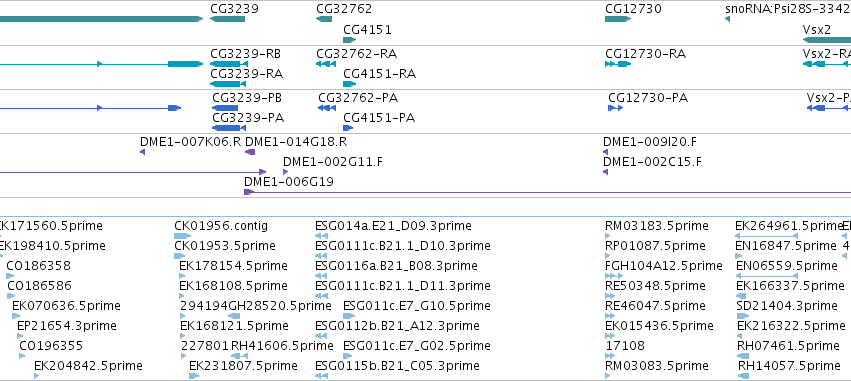Select the CG3239-RB transcript glyph
Screen dimensions: 851x381
tap(229, 64)
